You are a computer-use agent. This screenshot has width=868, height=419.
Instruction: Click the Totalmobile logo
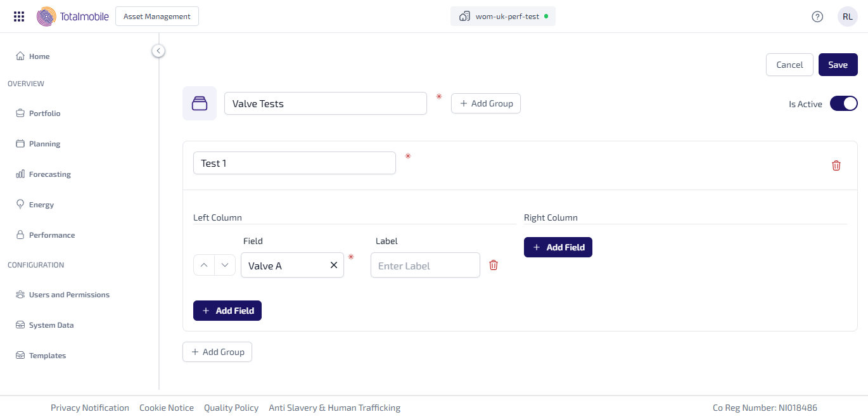[73, 16]
